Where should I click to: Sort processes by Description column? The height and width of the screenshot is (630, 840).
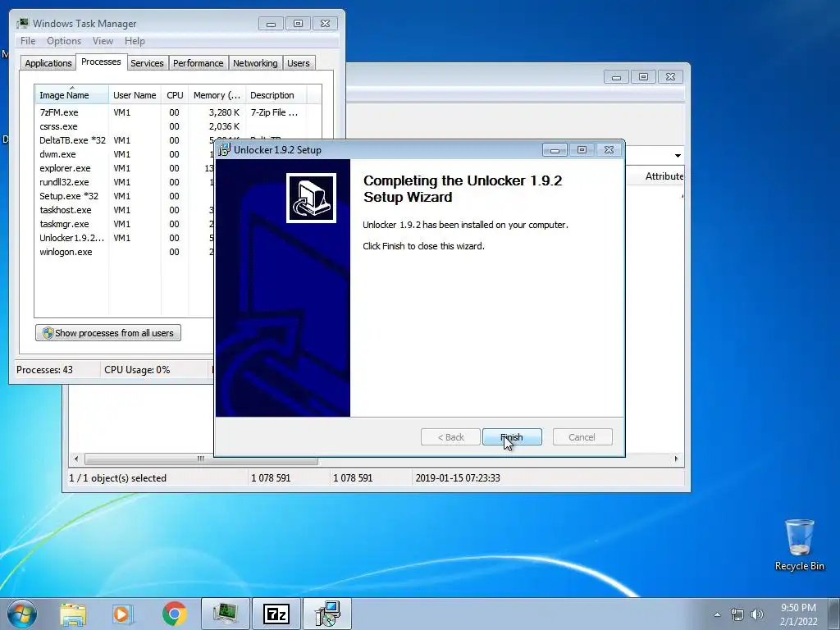click(x=276, y=95)
